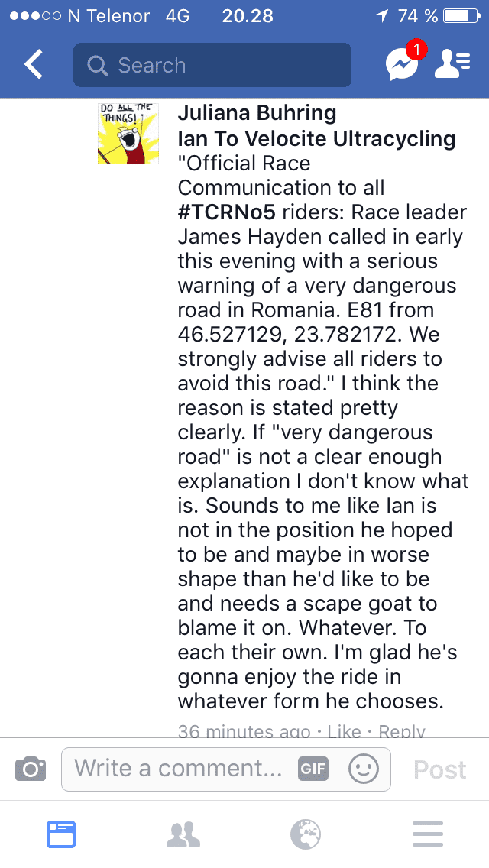Open the hamburger menu tab

tap(428, 834)
